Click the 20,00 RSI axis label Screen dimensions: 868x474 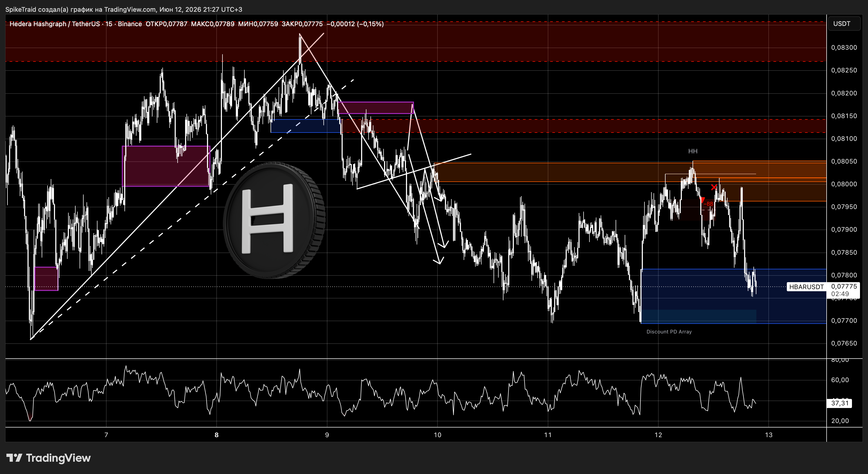[x=840, y=421]
